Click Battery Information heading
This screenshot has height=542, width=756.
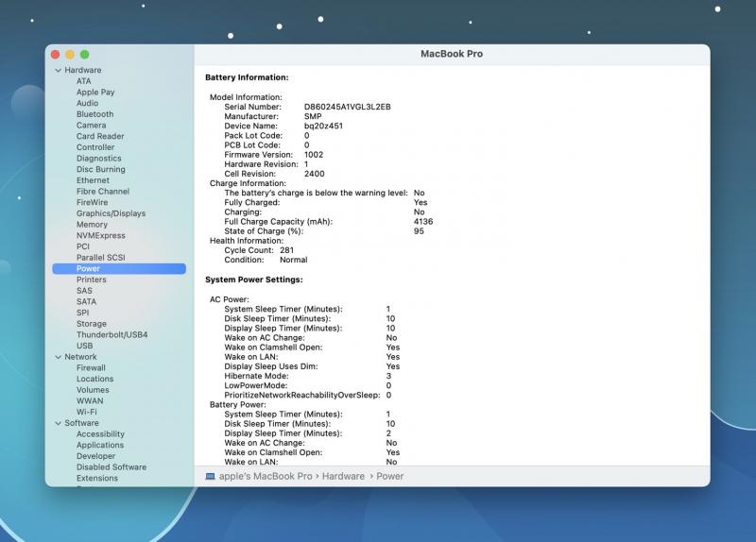(x=247, y=77)
